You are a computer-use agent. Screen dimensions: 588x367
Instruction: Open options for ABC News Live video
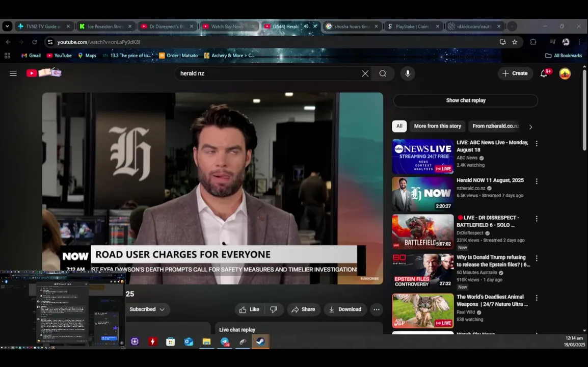pos(537,144)
